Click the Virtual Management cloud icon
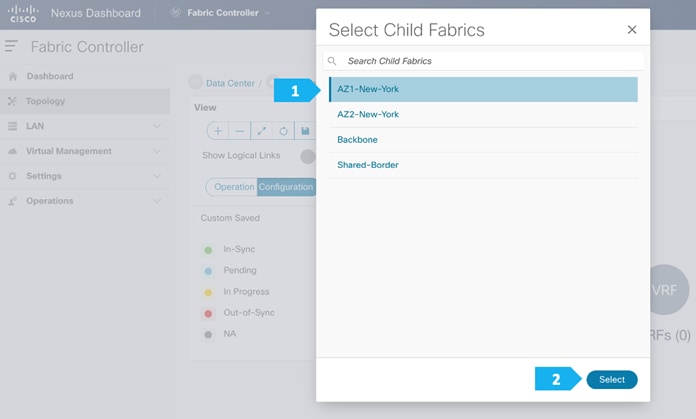The height and width of the screenshot is (419, 696). 12,151
